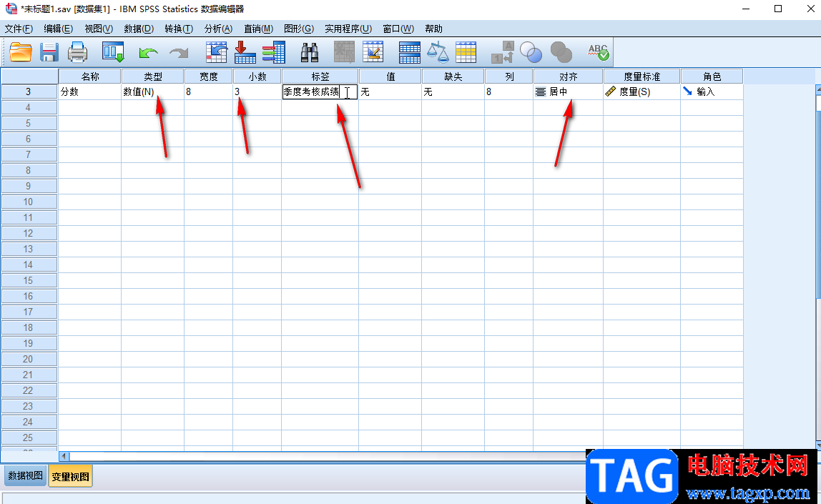This screenshot has width=821, height=504.
Task: Switch to the 数据视图 tab
Action: (25, 475)
